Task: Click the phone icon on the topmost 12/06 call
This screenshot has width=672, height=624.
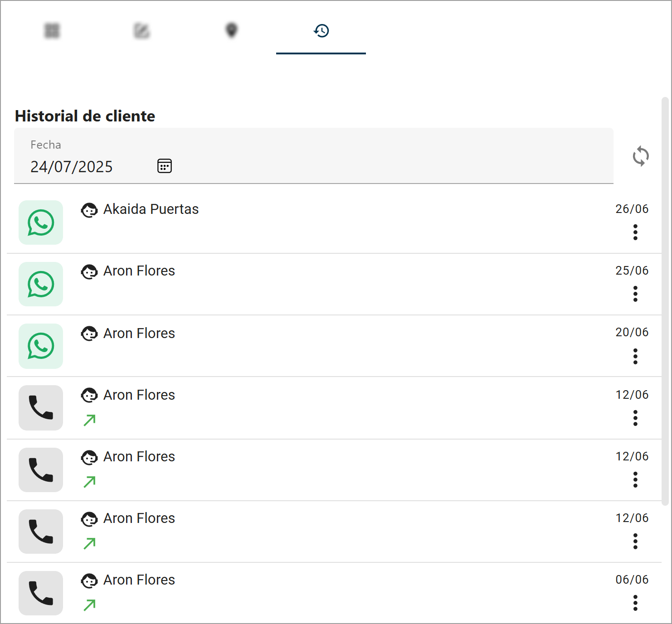Action: [40, 408]
